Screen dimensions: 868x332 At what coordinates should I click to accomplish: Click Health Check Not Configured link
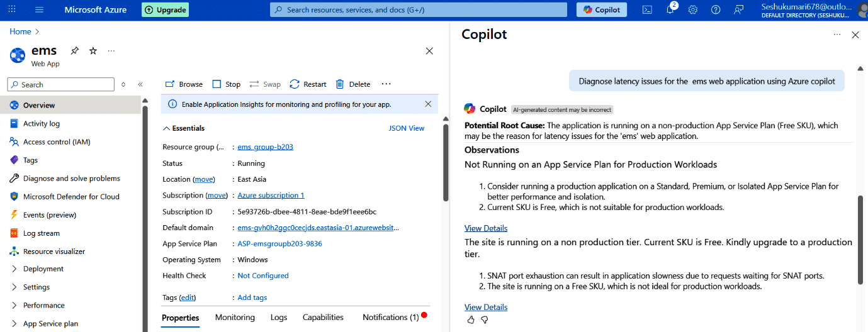[x=263, y=275]
